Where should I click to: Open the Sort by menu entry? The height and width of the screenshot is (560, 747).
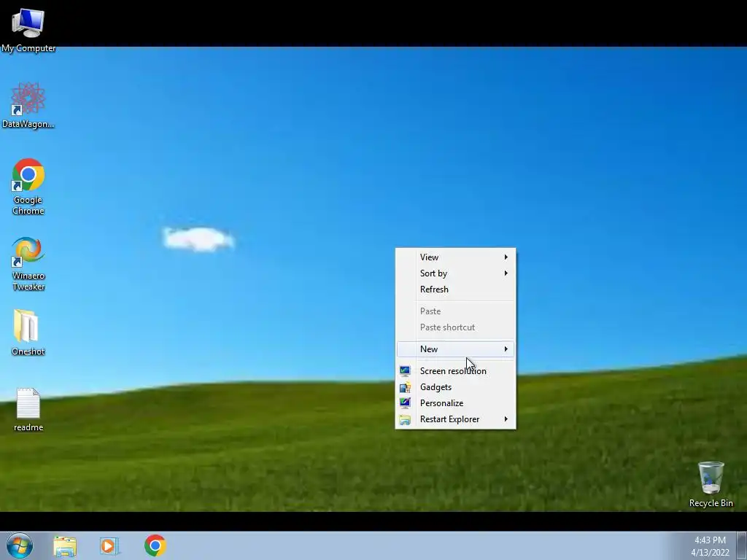455,273
